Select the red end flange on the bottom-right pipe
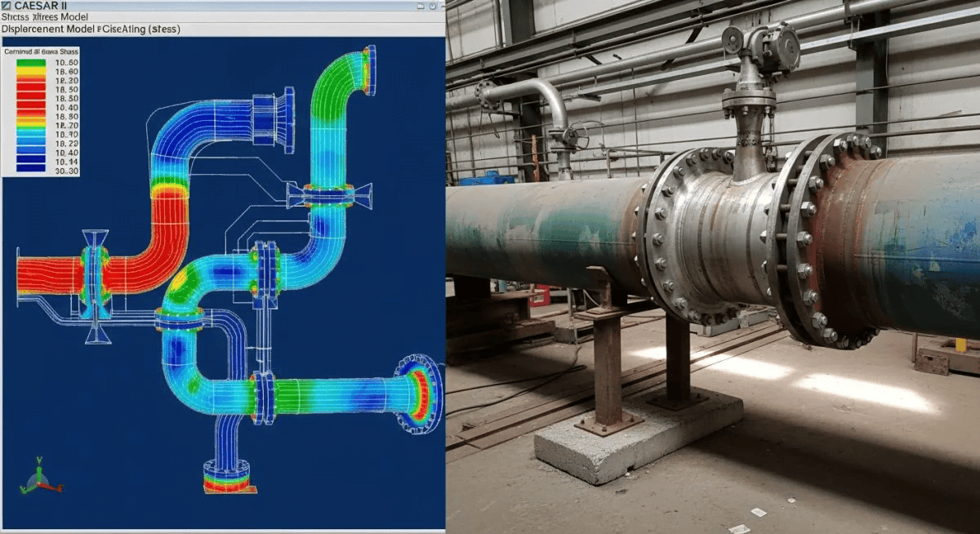The height and width of the screenshot is (534, 980). [419, 395]
